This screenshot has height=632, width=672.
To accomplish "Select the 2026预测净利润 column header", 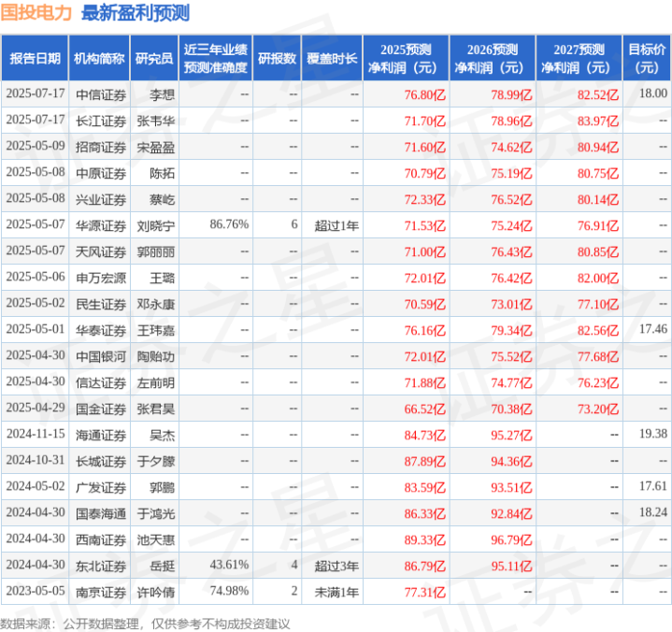I will coord(493,58).
